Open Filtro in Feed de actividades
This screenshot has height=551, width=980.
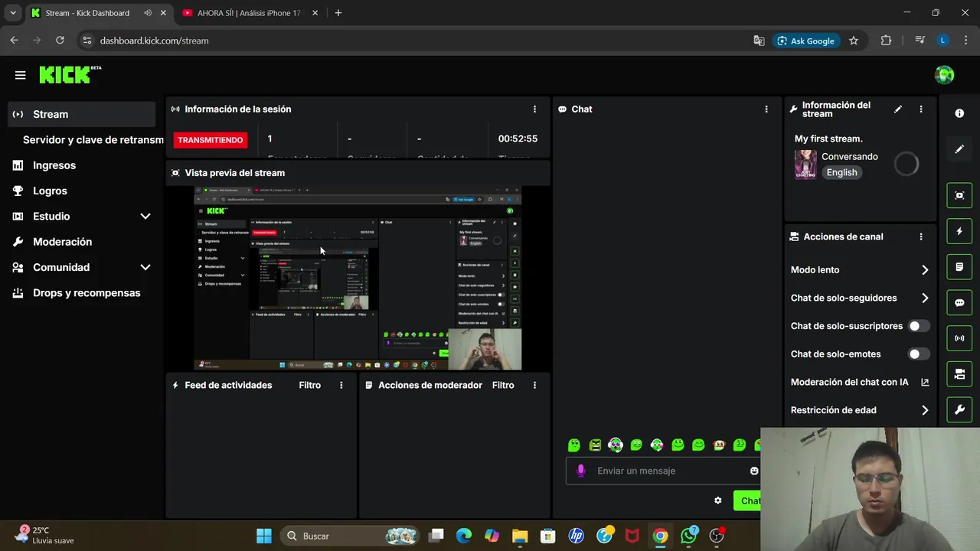(x=310, y=385)
